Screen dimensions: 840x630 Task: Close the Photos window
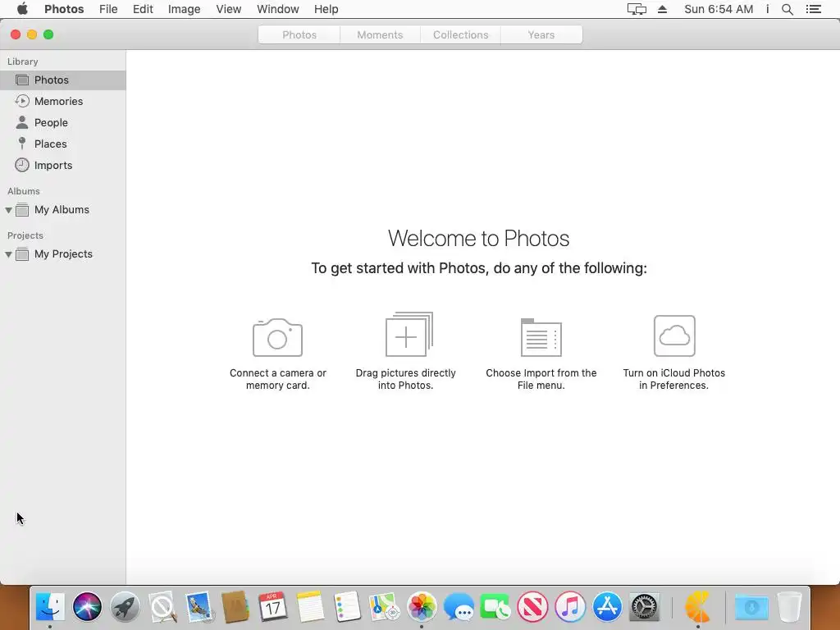(16, 34)
